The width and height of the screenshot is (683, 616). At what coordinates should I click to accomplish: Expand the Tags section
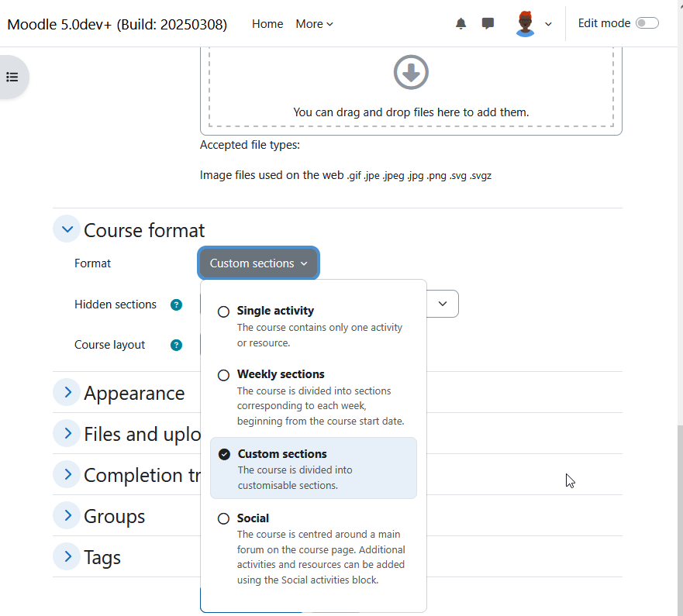click(x=67, y=556)
